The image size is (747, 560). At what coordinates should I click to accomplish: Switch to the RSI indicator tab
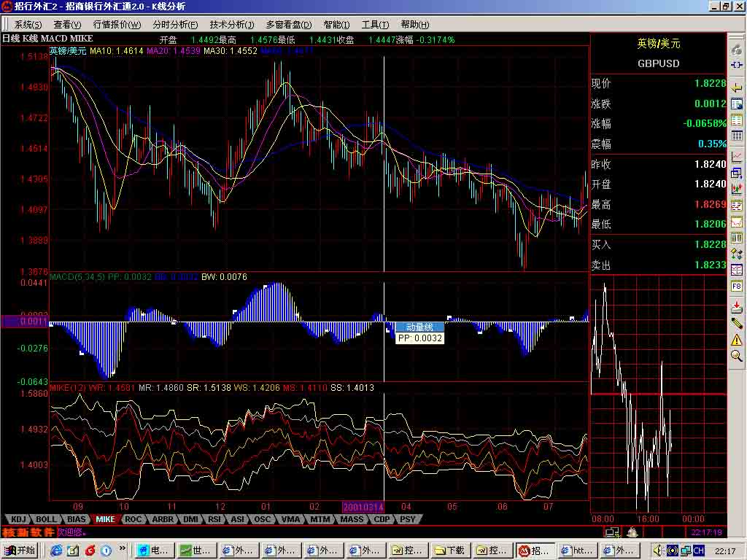pos(214,519)
